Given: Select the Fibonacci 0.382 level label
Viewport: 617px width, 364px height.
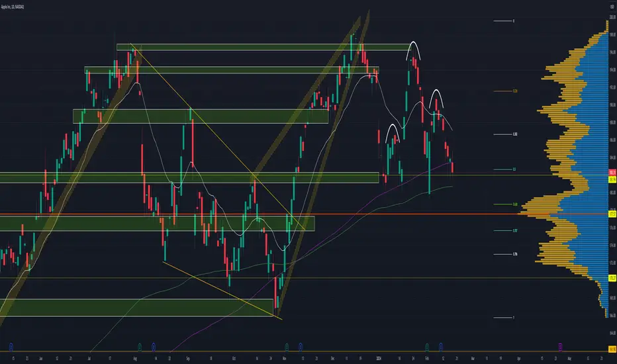Looking at the screenshot, I should pos(515,134).
